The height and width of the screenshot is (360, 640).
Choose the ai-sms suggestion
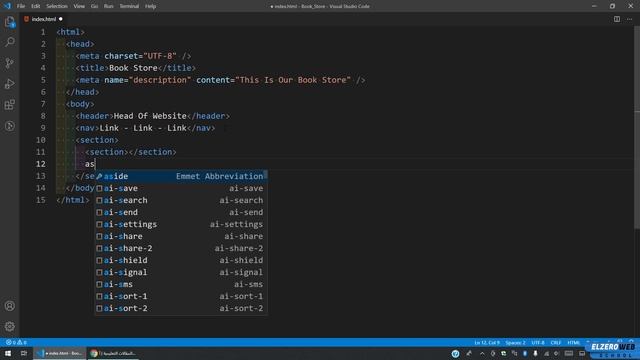coord(181,284)
